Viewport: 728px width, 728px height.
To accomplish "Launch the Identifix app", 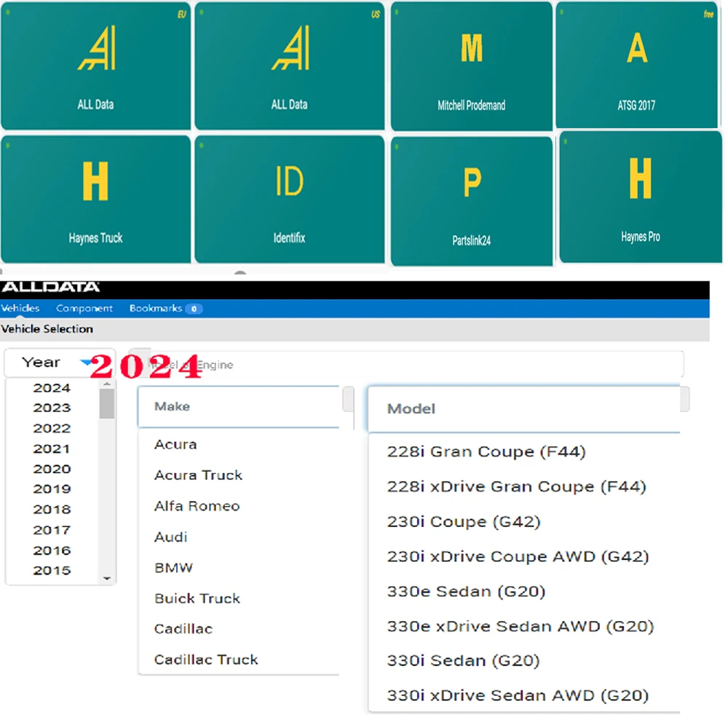I will (x=288, y=198).
